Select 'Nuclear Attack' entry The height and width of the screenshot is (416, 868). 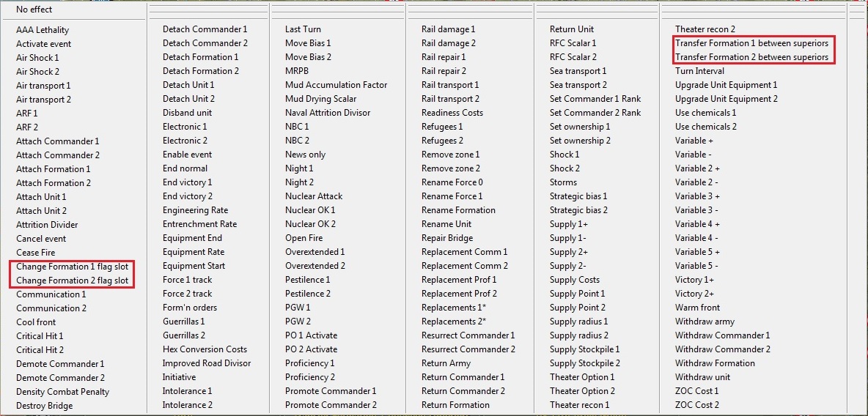(314, 196)
